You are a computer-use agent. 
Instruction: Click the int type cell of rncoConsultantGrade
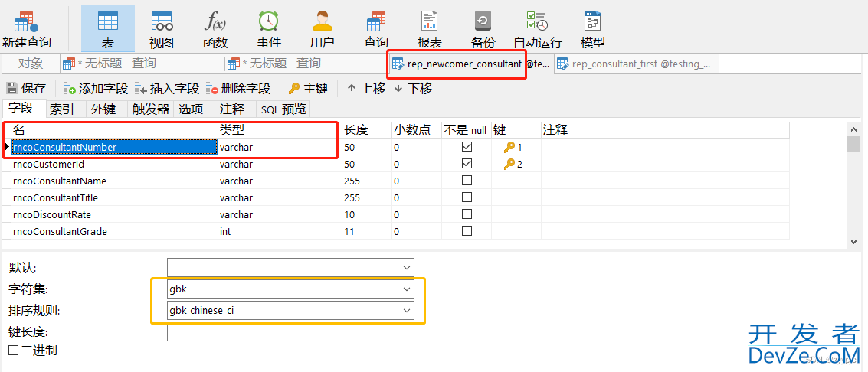point(280,231)
